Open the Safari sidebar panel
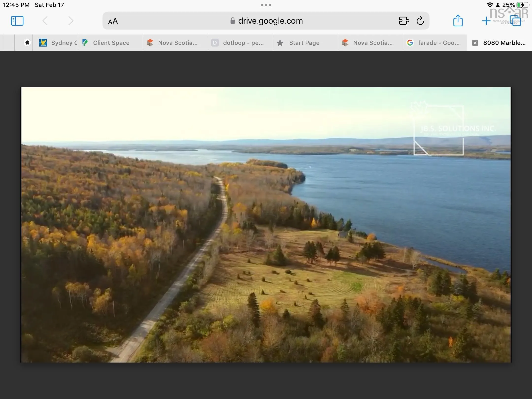The image size is (532, 399). 17,21
